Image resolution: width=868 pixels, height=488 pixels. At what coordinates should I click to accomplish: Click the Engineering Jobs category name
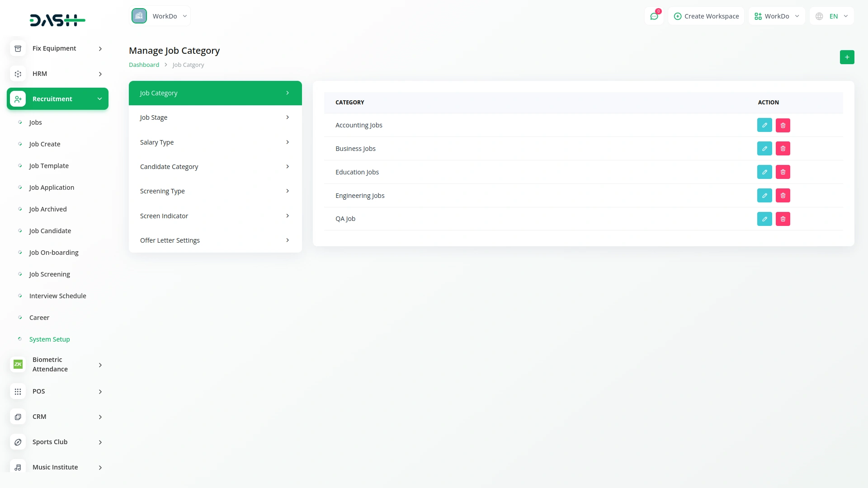[x=360, y=196]
